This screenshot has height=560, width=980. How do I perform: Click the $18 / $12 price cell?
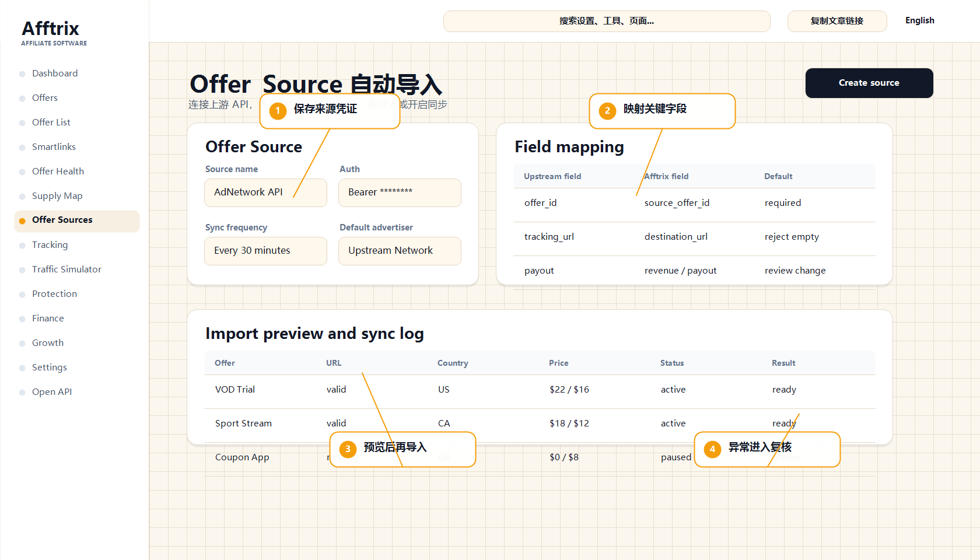tap(569, 423)
